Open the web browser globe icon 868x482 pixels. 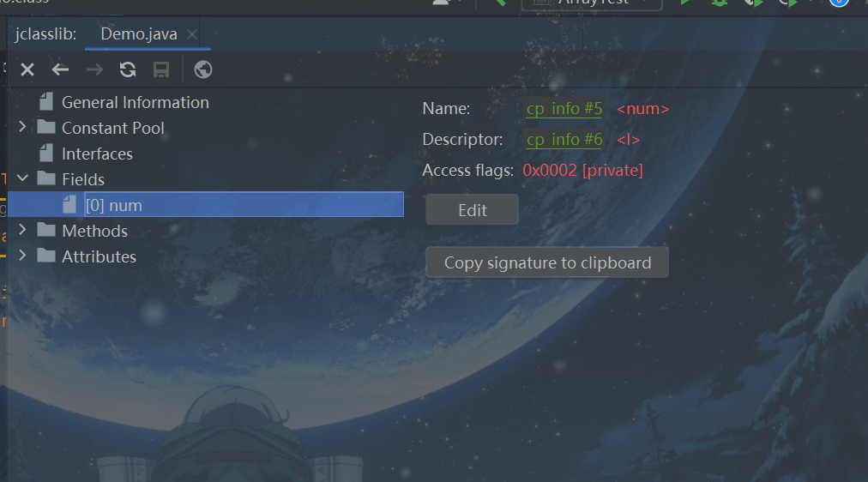203,69
